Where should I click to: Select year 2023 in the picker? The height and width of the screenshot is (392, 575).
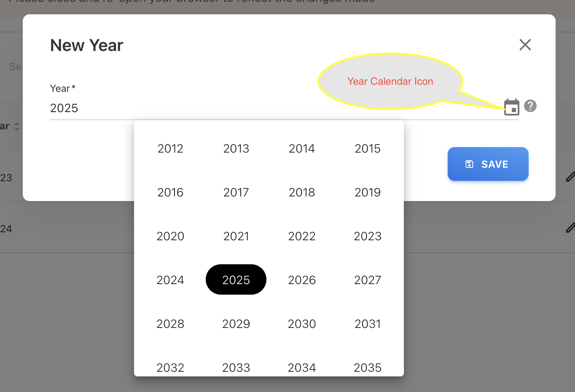368,236
